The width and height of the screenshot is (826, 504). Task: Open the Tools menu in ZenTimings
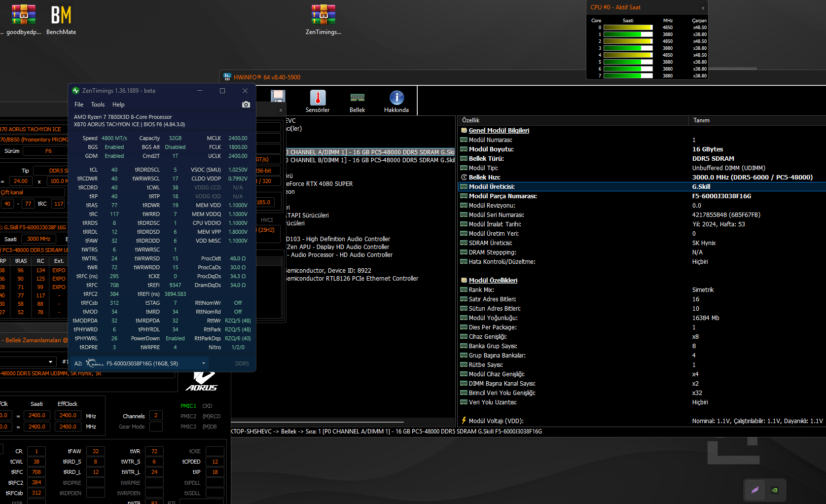pos(98,105)
